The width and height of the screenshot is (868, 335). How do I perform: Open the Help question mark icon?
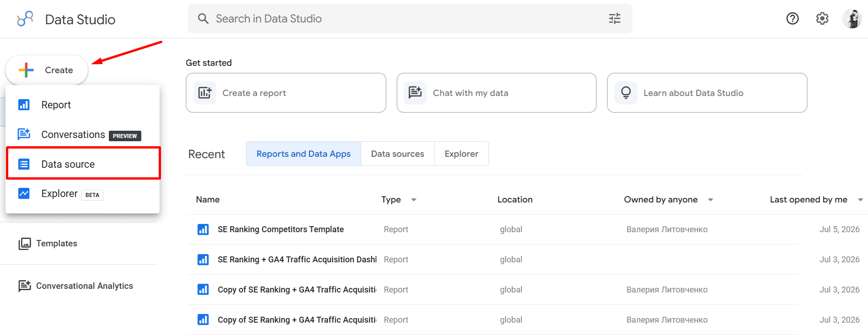click(x=792, y=18)
